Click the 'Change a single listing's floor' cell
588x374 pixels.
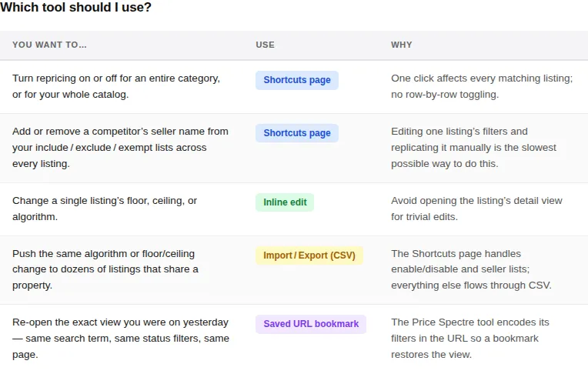point(105,209)
